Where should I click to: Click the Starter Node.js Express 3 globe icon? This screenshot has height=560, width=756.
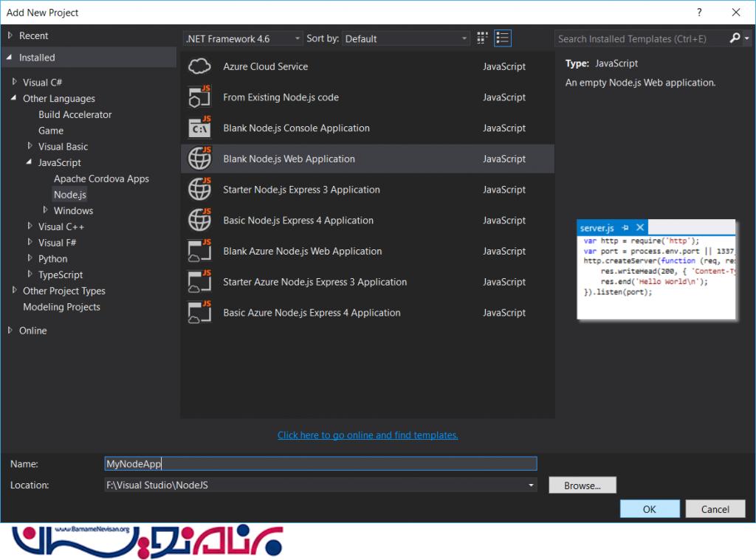click(x=199, y=190)
